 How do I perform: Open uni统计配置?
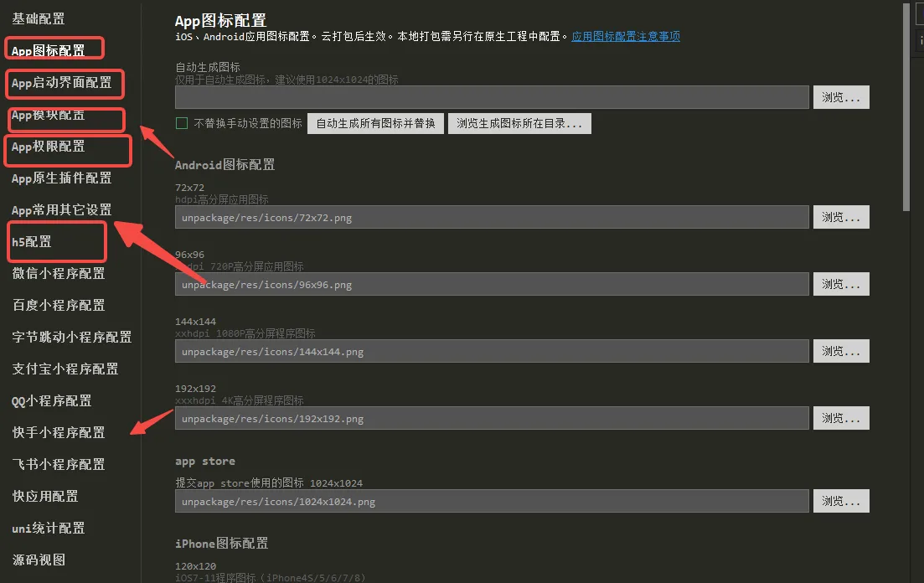tap(49, 529)
